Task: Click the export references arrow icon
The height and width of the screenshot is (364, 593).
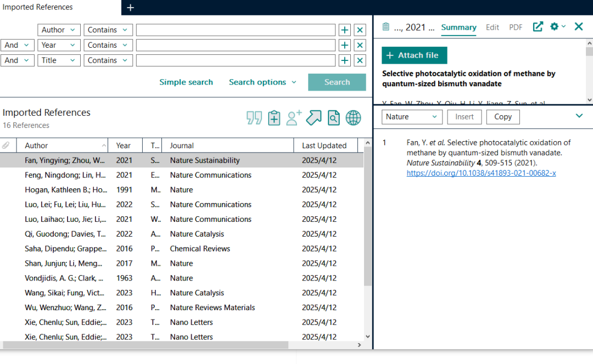Action: (x=314, y=117)
